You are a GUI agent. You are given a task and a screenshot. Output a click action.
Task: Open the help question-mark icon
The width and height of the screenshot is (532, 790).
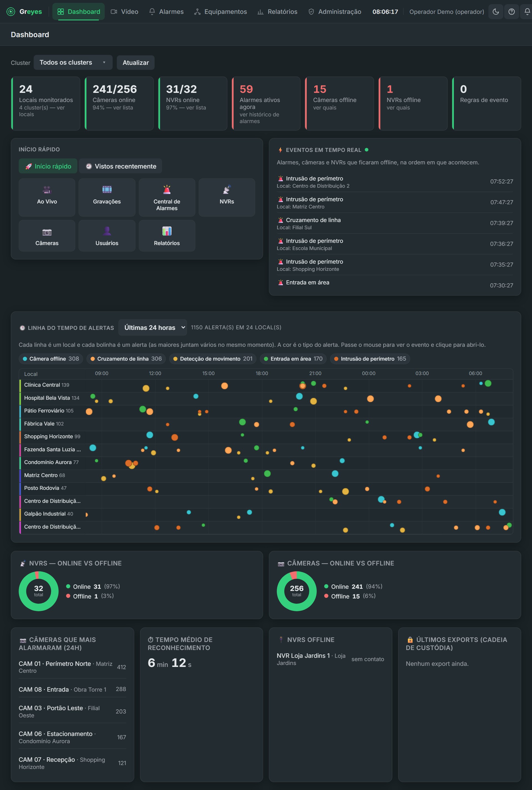512,12
